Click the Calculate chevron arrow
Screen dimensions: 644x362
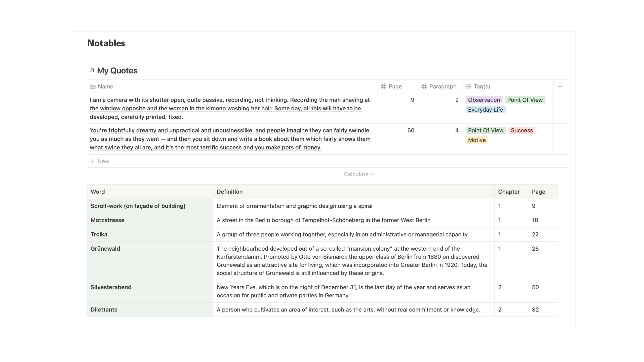pos(372,174)
